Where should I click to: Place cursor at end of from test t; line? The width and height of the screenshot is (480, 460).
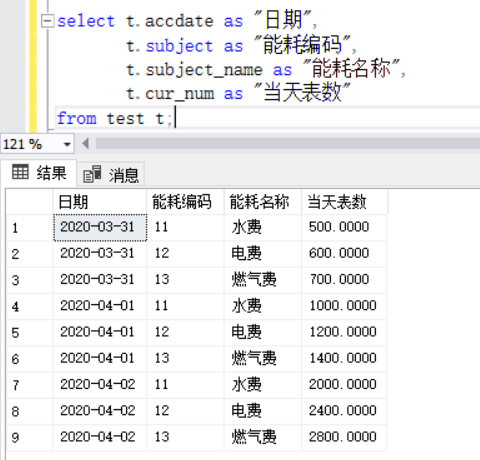pos(175,118)
